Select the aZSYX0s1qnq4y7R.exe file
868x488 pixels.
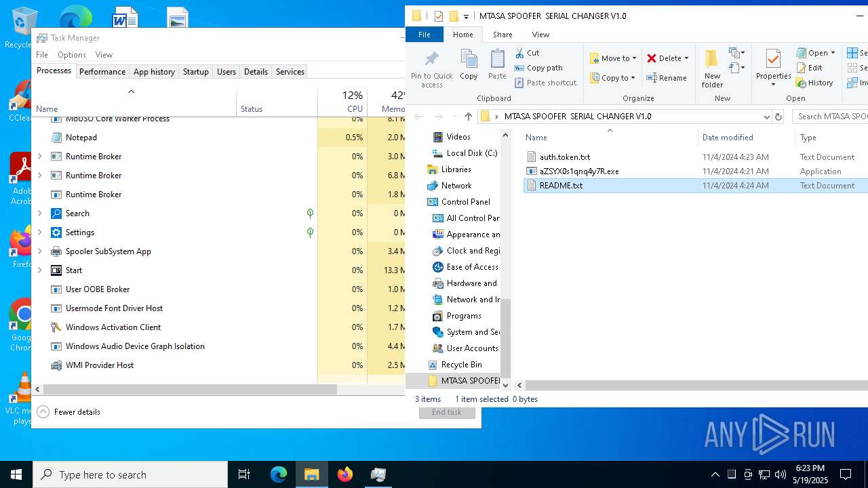coord(578,171)
